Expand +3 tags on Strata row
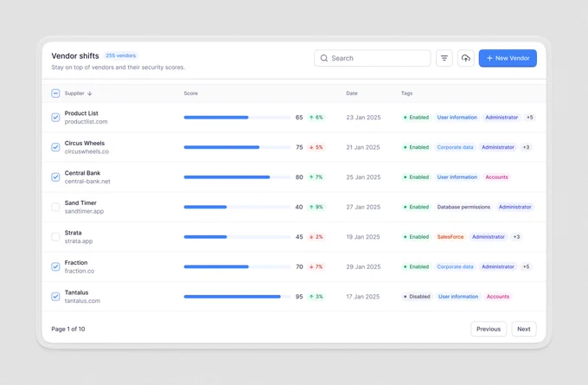 coord(516,237)
